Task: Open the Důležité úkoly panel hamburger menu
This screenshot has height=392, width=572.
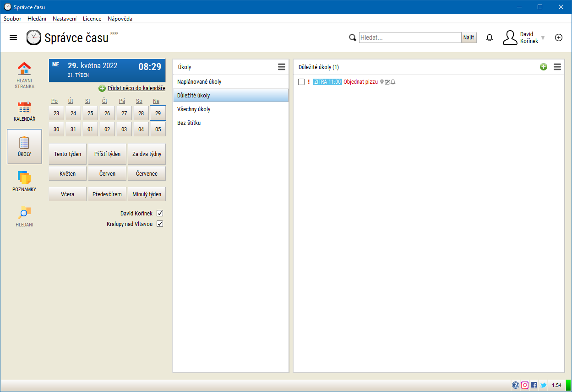Action: pyautogui.click(x=557, y=67)
